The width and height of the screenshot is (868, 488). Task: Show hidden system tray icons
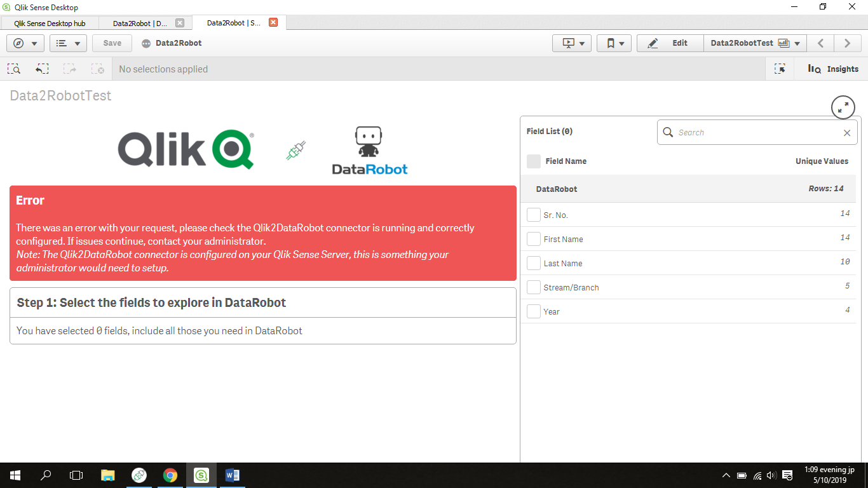pos(726,475)
